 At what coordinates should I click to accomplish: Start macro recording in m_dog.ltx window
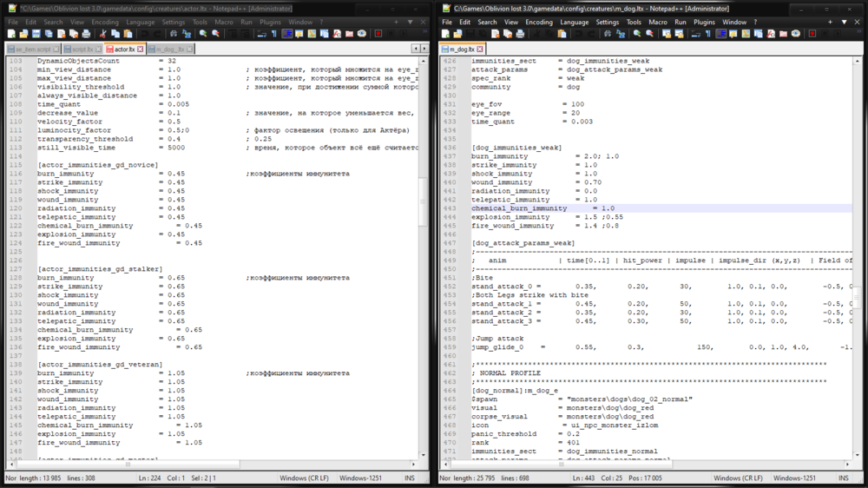[812, 34]
